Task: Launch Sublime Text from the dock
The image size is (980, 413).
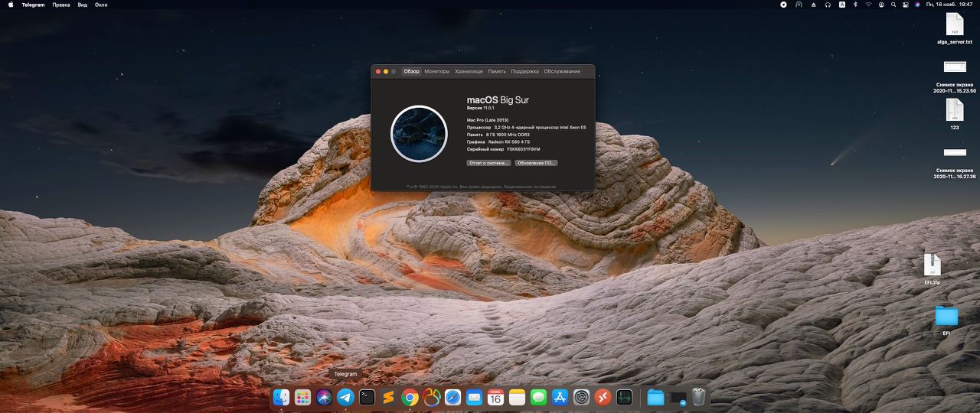Action: (x=388, y=397)
